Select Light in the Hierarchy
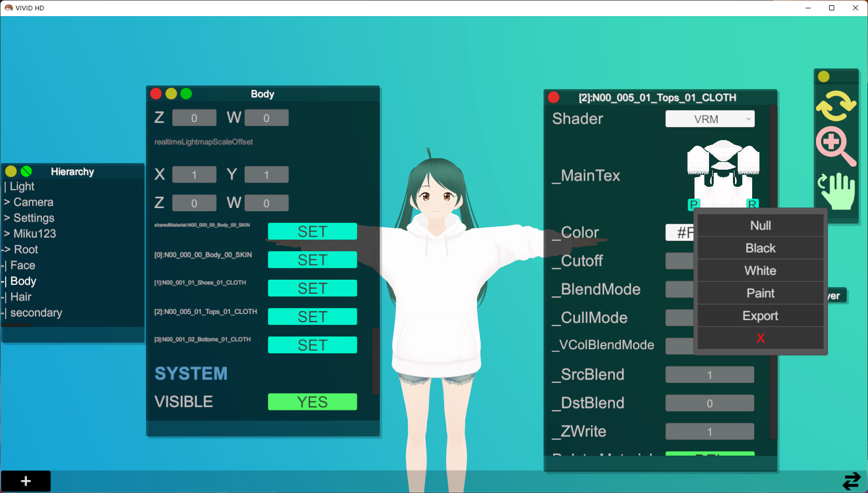Image resolution: width=868 pixels, height=493 pixels. click(x=22, y=186)
